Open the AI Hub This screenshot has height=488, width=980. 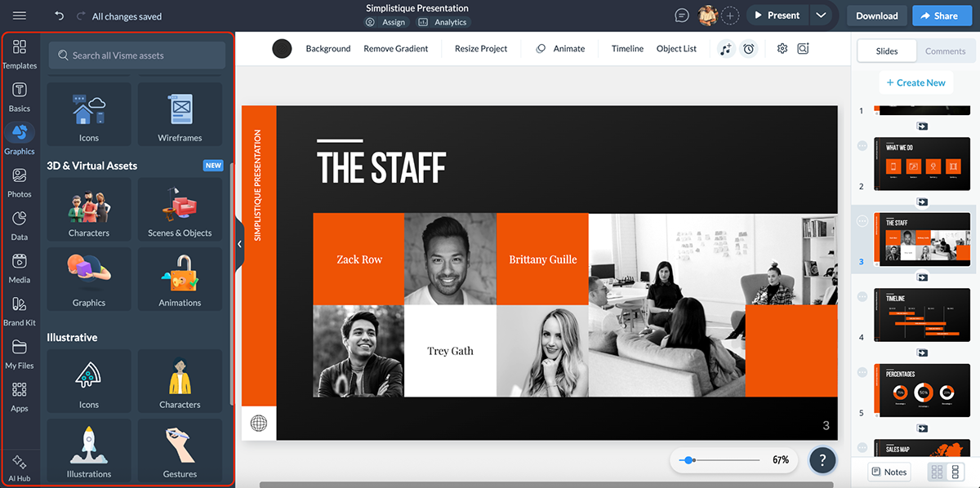[x=20, y=464]
